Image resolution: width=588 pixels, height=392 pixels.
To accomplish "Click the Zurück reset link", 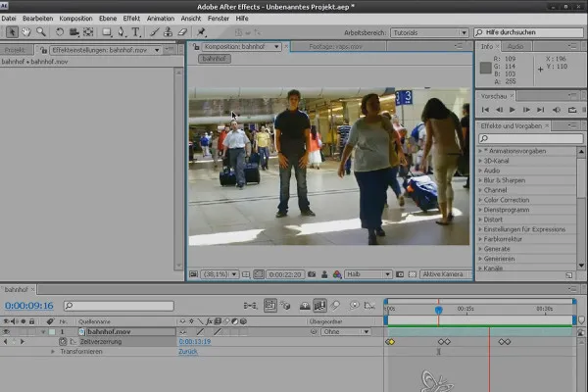I will click(188, 352).
